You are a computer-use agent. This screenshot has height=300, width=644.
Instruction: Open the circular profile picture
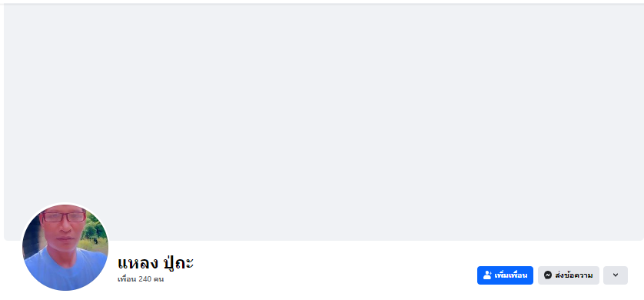[65, 247]
